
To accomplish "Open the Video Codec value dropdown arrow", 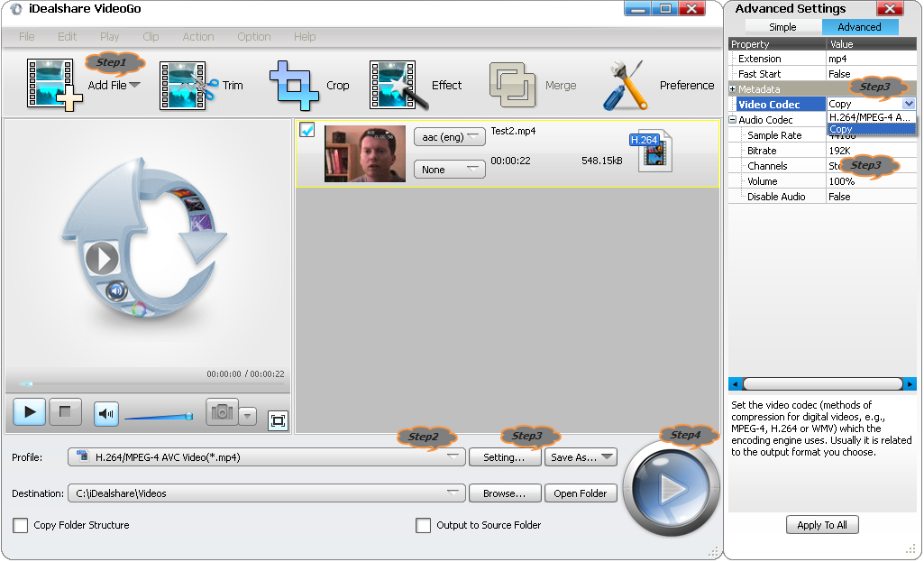I will pyautogui.click(x=909, y=104).
